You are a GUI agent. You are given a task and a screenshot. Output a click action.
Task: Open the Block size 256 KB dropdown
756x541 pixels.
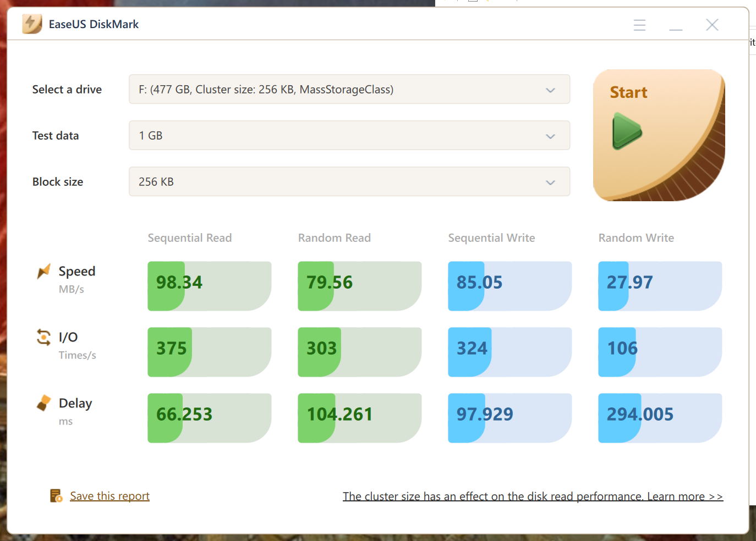(349, 181)
